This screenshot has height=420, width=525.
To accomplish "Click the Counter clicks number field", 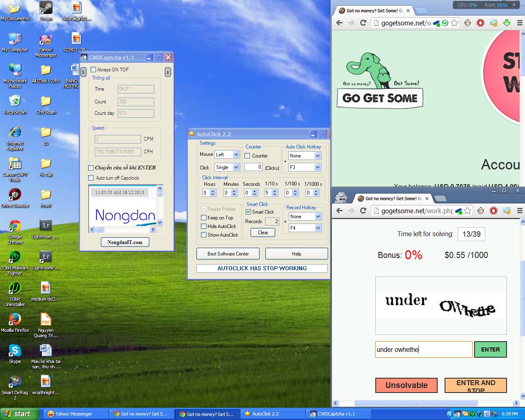I will [x=253, y=167].
